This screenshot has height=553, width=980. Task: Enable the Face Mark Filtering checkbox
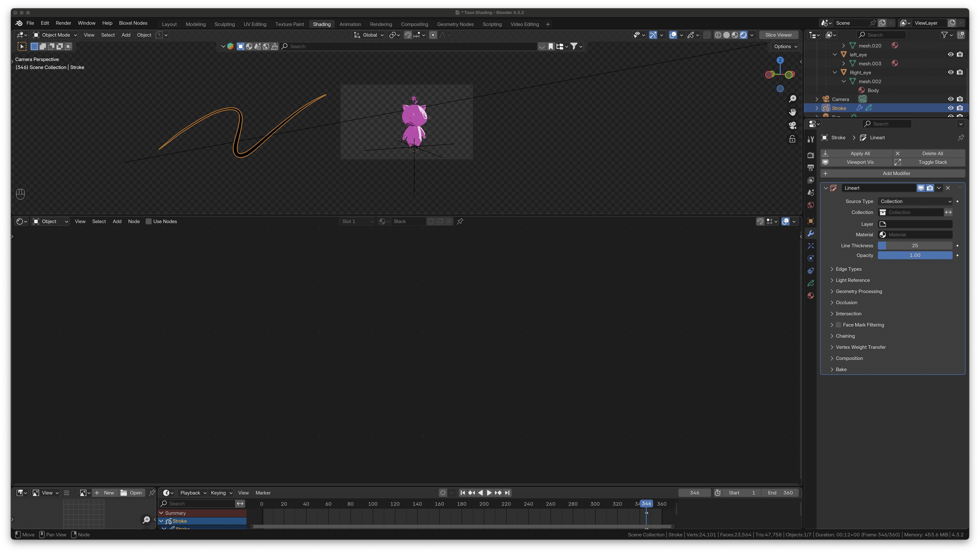tap(839, 325)
